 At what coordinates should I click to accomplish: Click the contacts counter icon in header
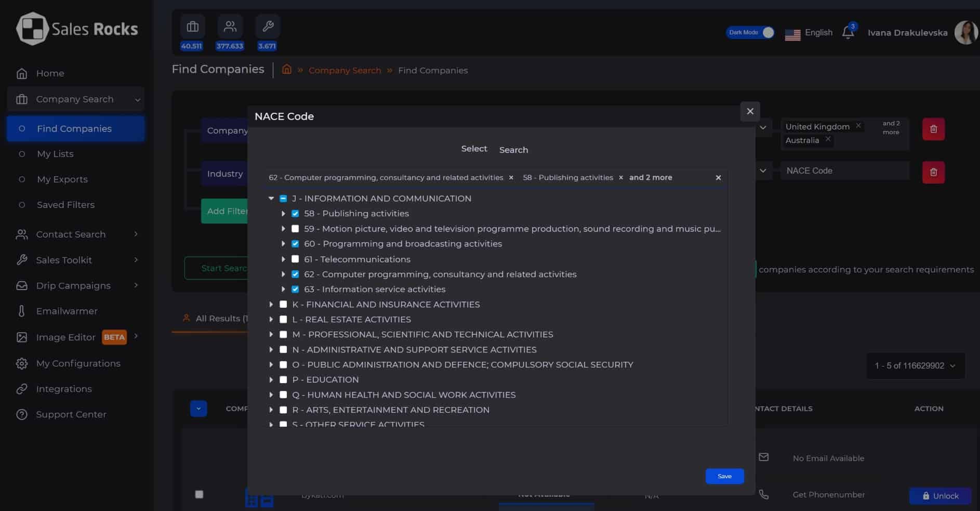(x=230, y=27)
